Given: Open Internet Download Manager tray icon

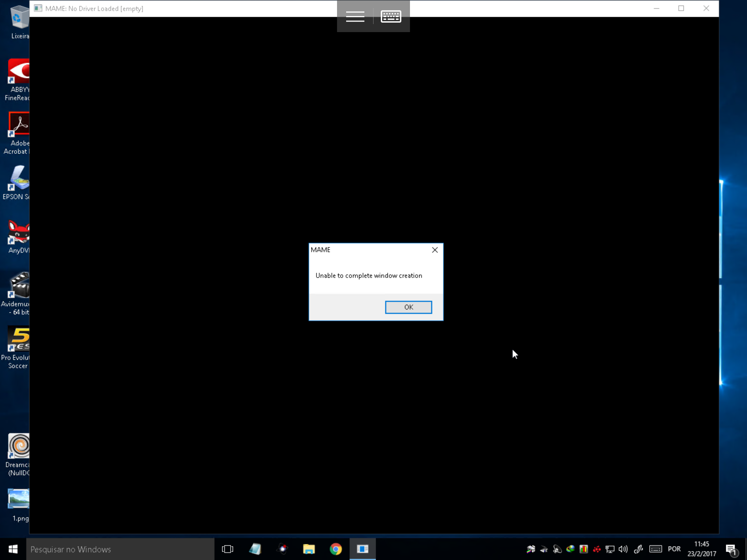Looking at the screenshot, I should click(570, 549).
